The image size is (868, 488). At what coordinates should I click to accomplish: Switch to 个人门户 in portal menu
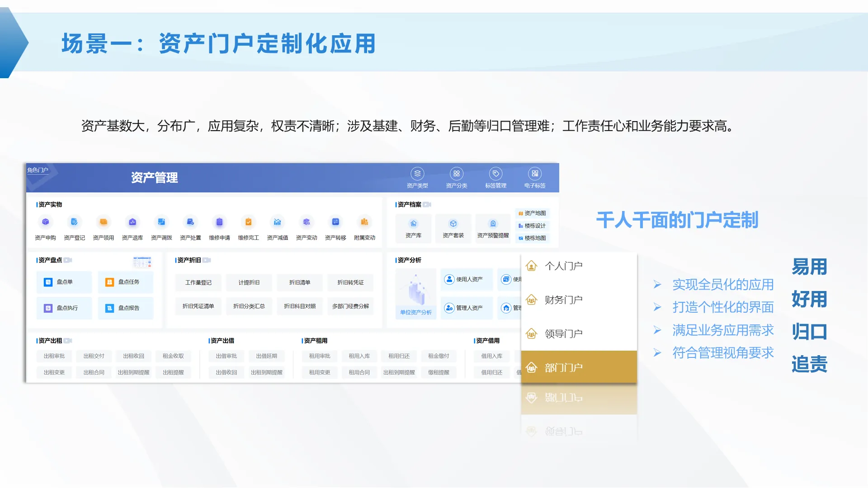tap(579, 266)
